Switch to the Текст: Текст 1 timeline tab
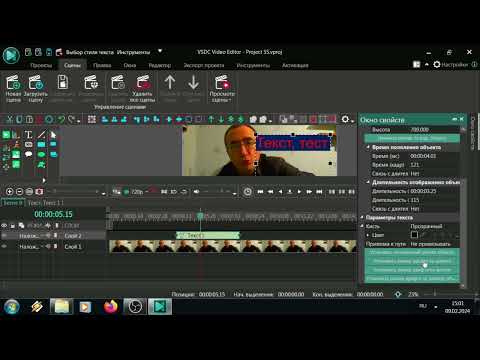480x360 pixels. 45,203
